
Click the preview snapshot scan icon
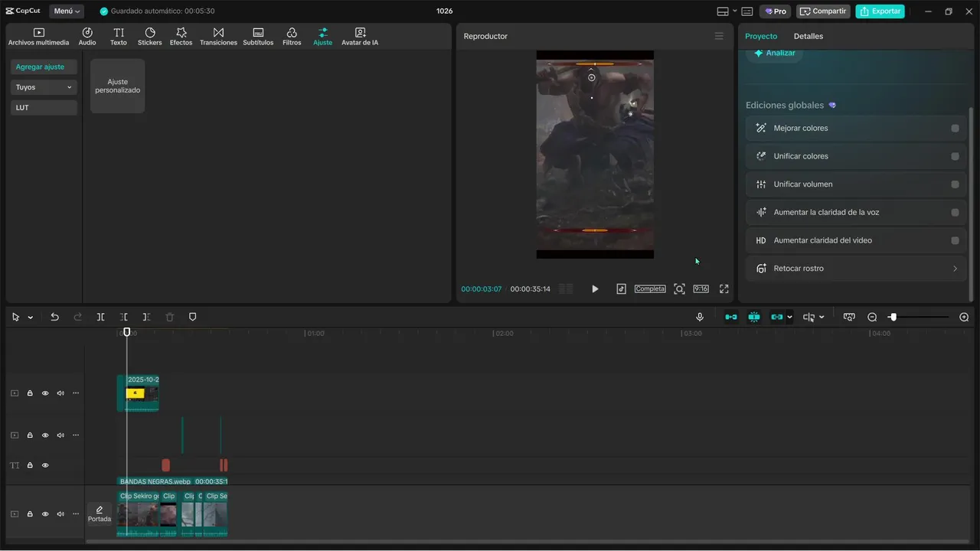[x=679, y=289]
